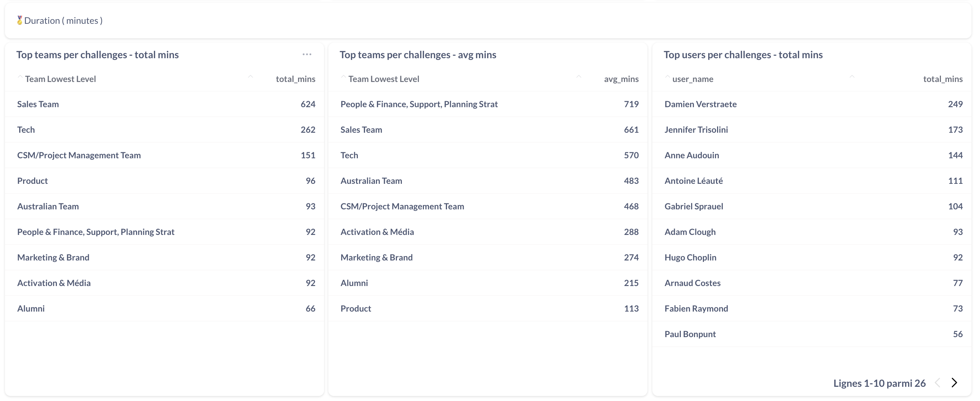Sort second table by avg_mins column
Viewport: 980px width, 401px height.
(x=621, y=79)
